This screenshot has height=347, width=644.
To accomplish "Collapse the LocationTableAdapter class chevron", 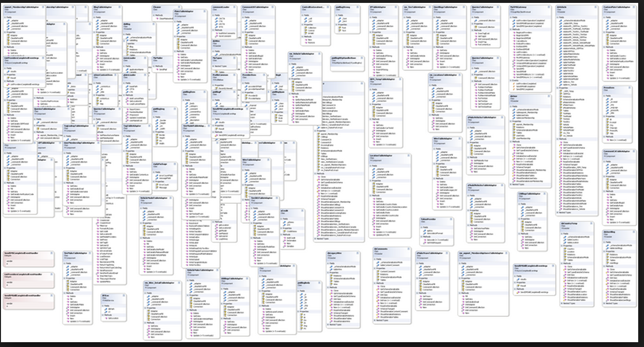I will point(409,156).
